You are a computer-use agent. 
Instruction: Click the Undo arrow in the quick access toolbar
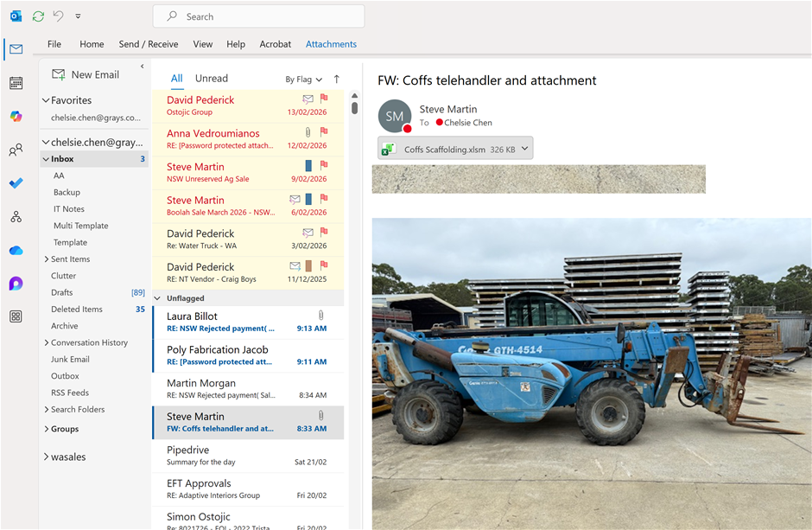(59, 16)
